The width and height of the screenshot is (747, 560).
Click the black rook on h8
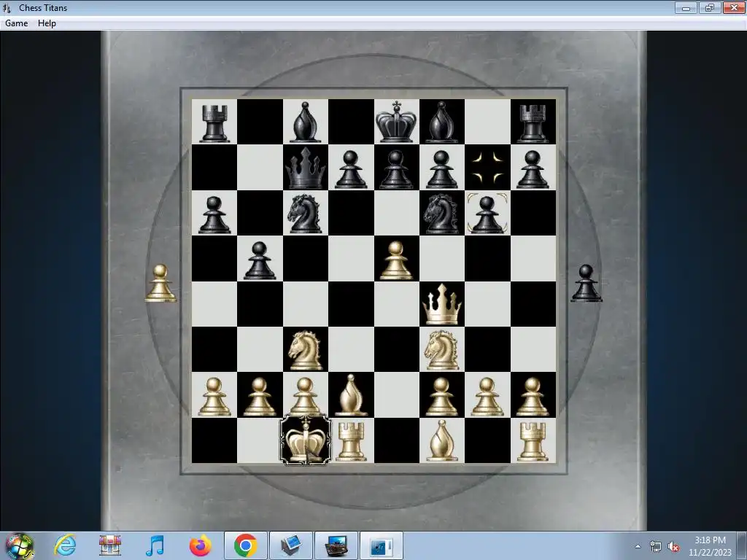(x=533, y=122)
